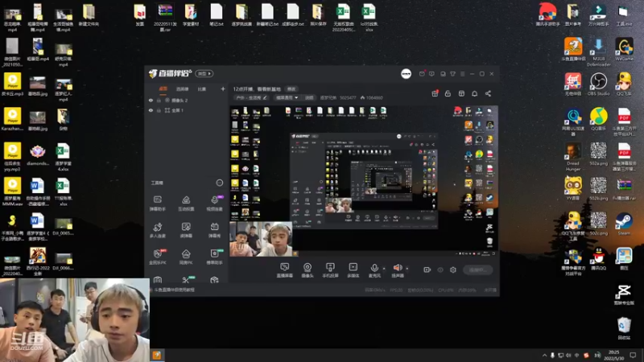Open WeGame desktop shortcut
Image resolution: width=644 pixels, height=362 pixels.
pos(624,50)
